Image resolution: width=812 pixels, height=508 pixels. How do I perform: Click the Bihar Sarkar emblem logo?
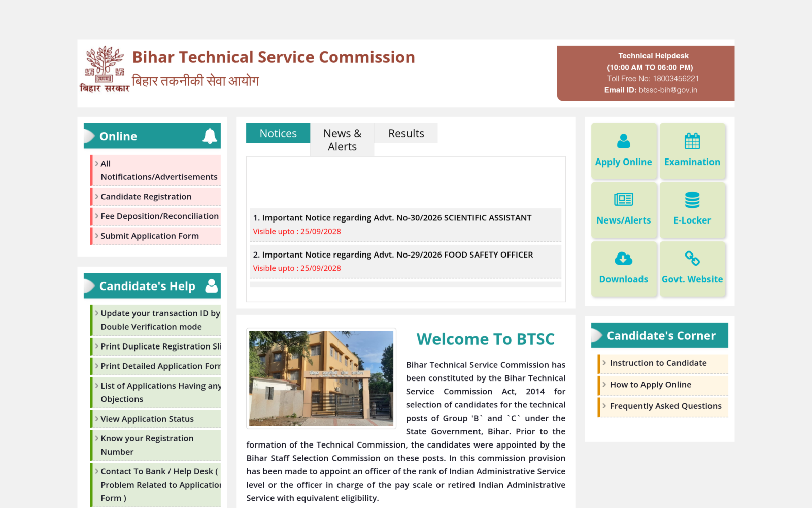point(105,69)
